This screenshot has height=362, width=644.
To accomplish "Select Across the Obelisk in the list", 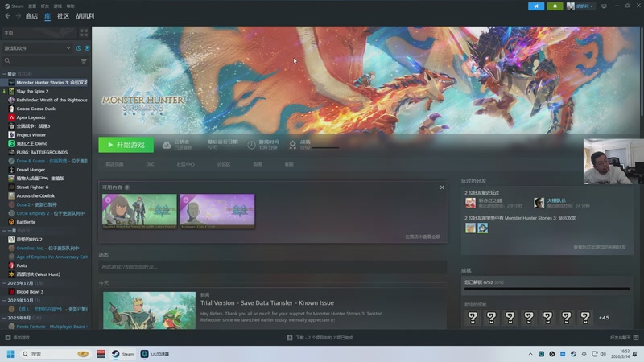I will 35,195.
